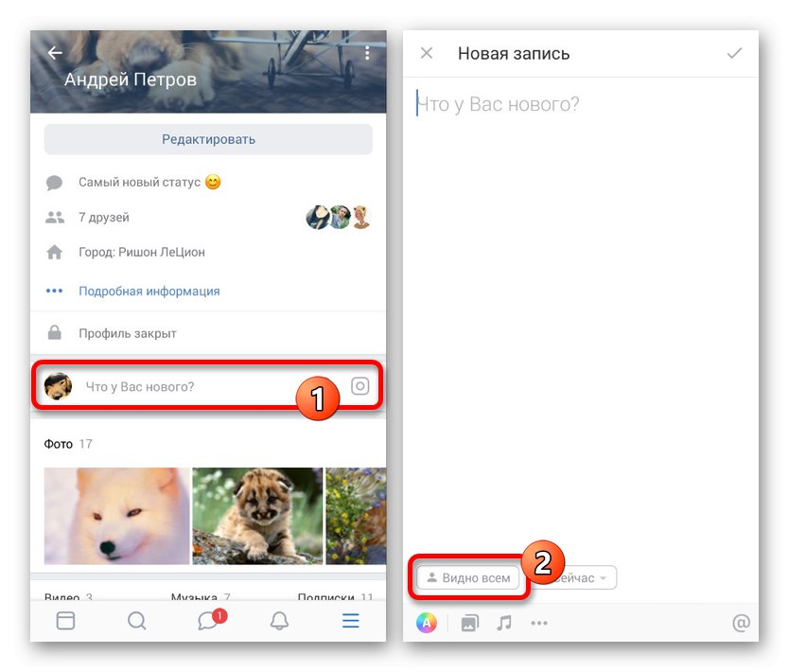Confirm the post with checkmark
The height and width of the screenshot is (672, 789).
point(734,53)
